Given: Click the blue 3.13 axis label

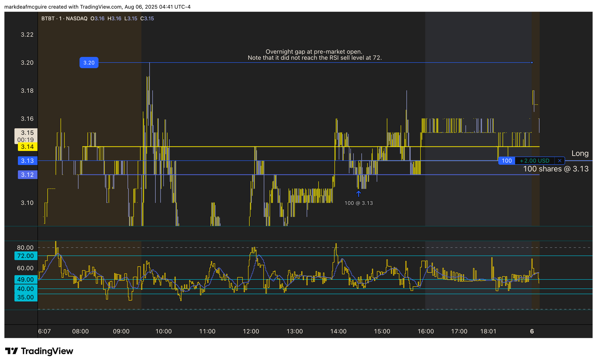Looking at the screenshot, I should (x=27, y=161).
